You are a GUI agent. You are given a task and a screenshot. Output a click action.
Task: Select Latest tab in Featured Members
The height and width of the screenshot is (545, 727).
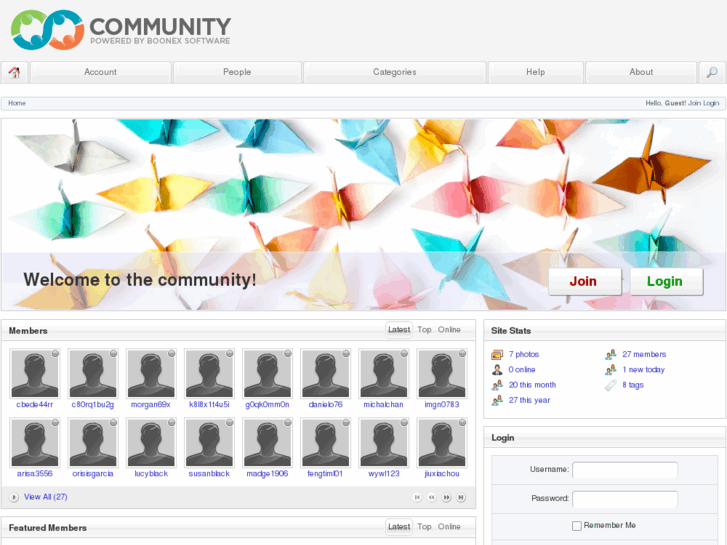tap(399, 527)
